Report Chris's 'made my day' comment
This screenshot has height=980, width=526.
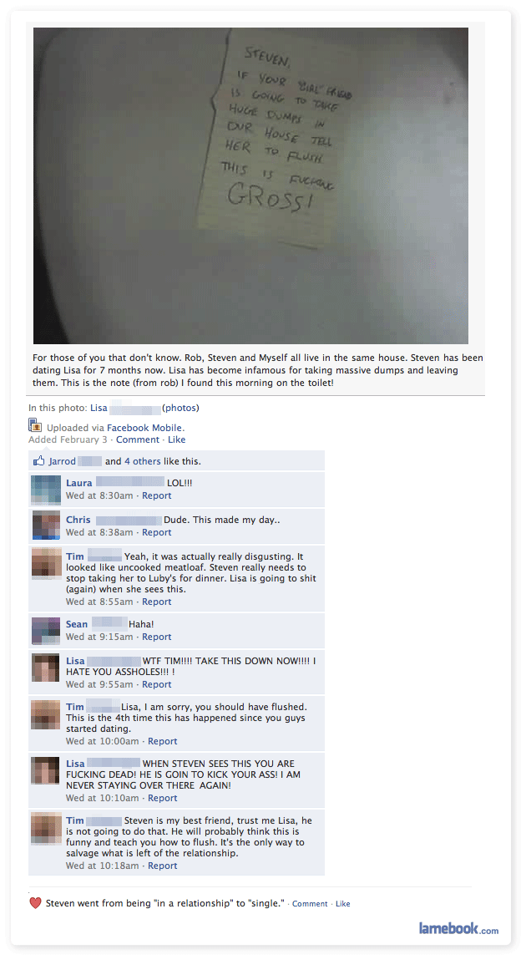coord(156,532)
